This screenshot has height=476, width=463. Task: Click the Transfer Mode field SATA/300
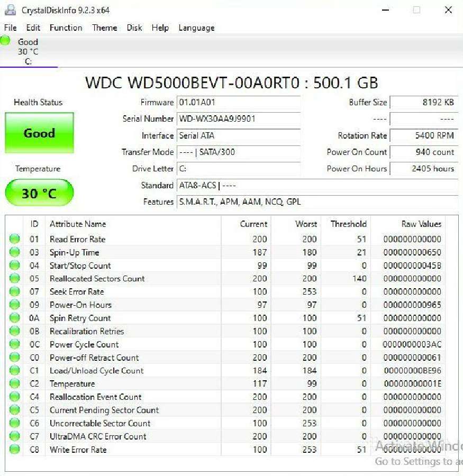click(239, 152)
